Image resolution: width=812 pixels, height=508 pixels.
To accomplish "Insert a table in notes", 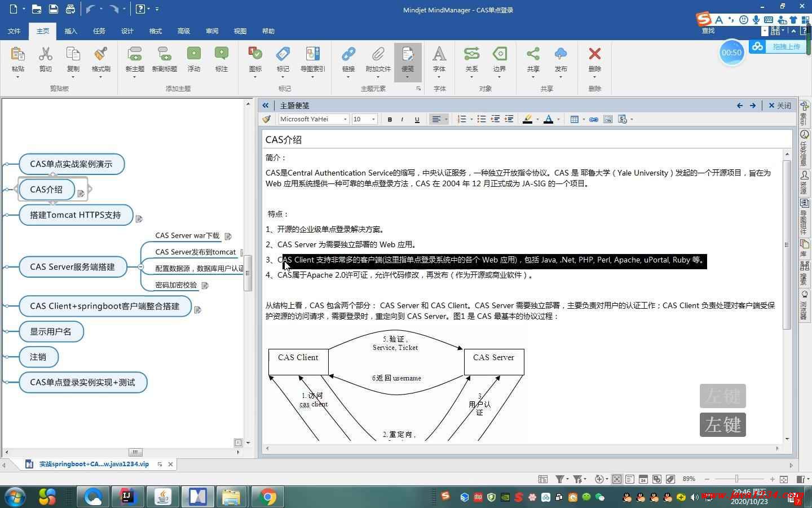I will pos(574,119).
